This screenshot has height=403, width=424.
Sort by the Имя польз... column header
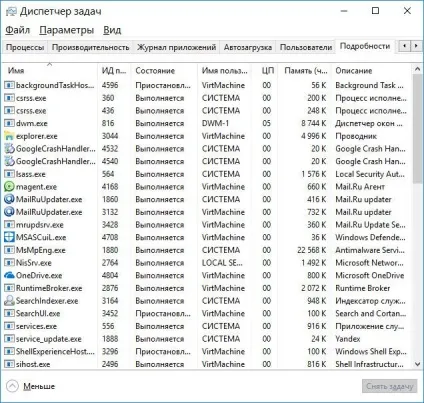225,70
